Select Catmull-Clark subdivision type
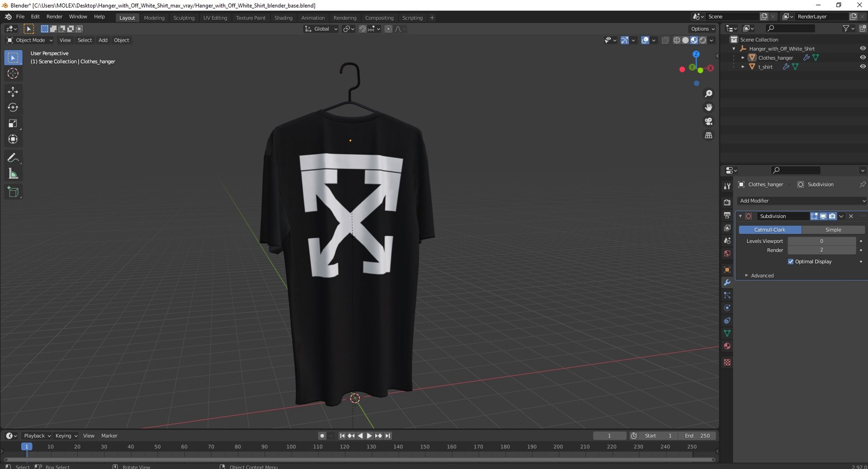 (x=770, y=230)
